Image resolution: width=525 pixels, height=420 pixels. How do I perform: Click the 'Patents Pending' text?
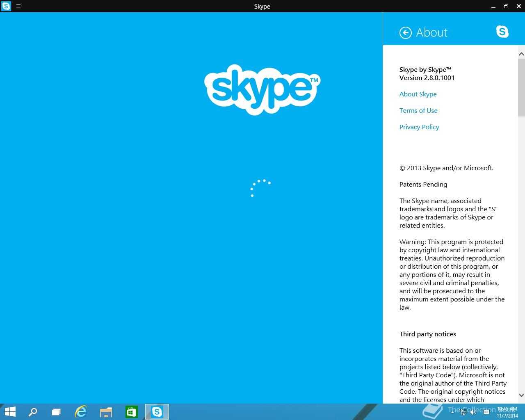point(423,184)
